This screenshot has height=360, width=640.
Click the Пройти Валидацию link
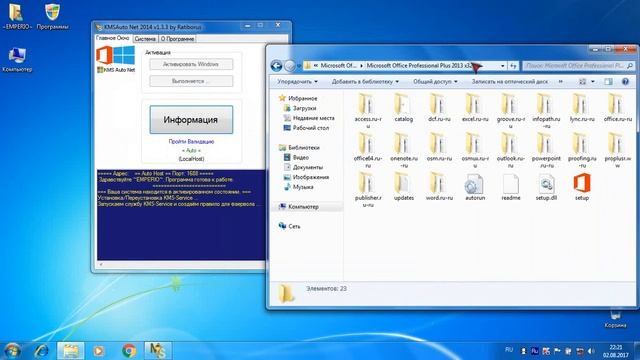point(191,142)
